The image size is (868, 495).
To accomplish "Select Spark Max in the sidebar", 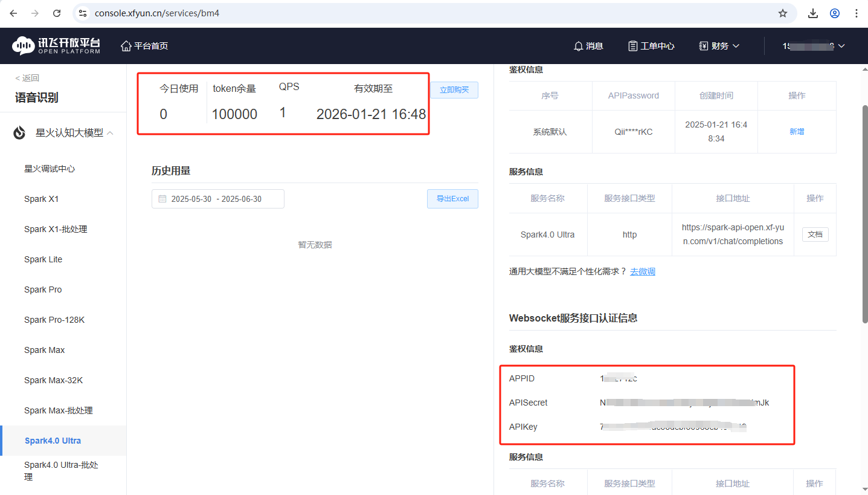I will (x=44, y=350).
